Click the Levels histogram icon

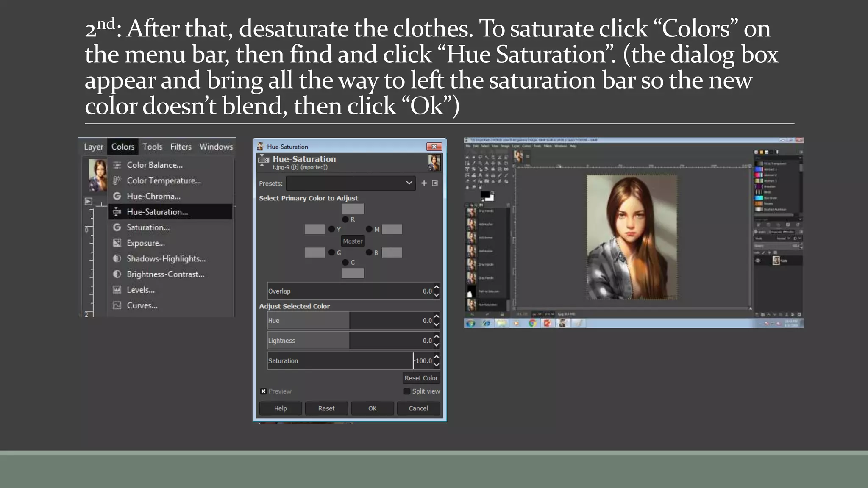[117, 290]
